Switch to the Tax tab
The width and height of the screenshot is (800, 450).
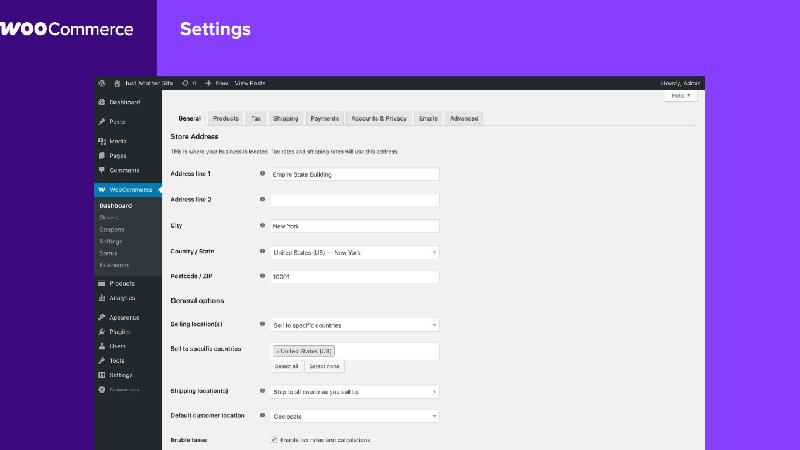[x=256, y=118]
